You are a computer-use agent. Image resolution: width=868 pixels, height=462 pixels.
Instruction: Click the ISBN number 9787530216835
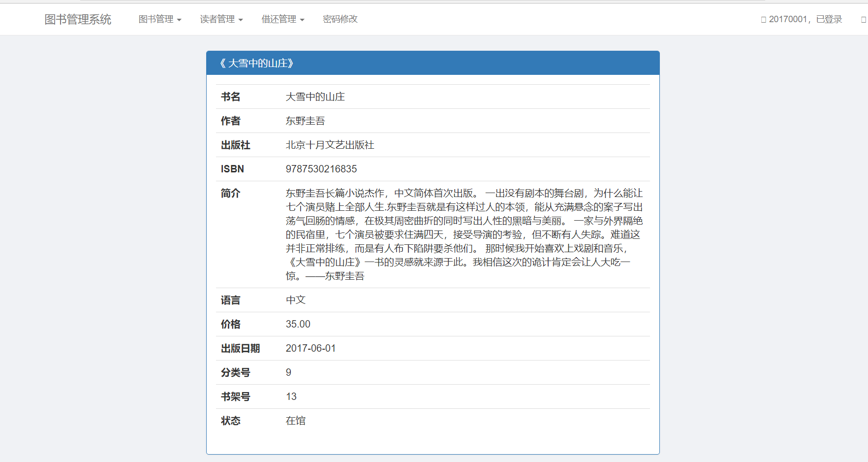tap(321, 169)
